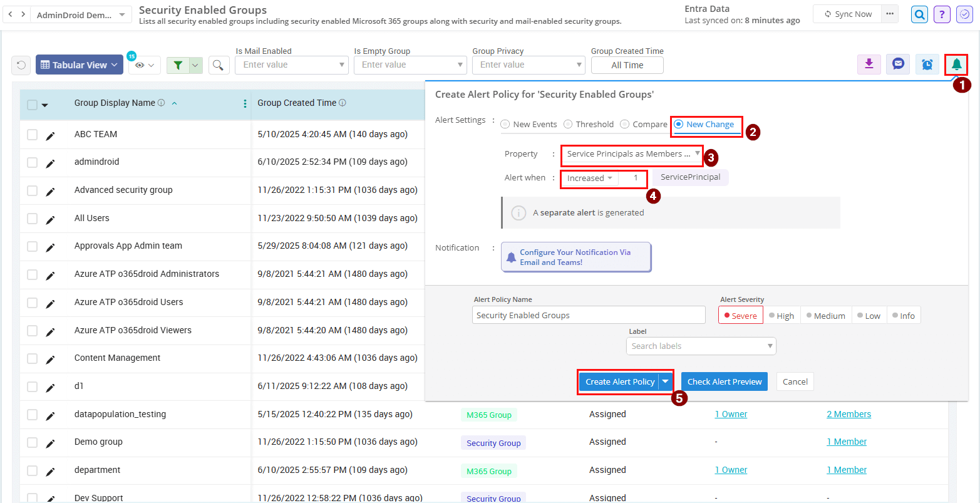Open the 2 Members link for datapopulation_testing
Image resolution: width=980 pixels, height=503 pixels.
point(848,414)
